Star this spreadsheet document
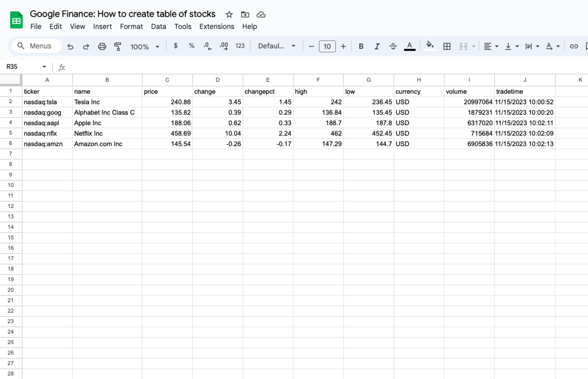The width and height of the screenshot is (588, 379). 229,14
